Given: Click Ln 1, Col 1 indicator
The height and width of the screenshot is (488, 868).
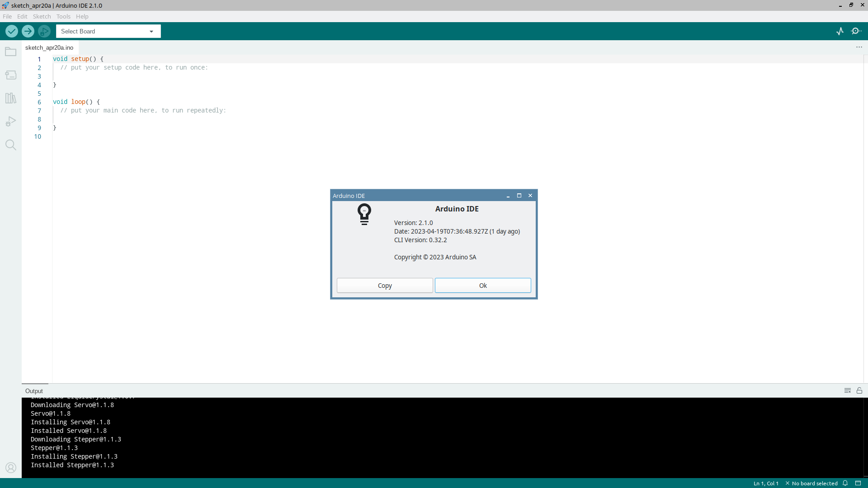Looking at the screenshot, I should 766,483.
